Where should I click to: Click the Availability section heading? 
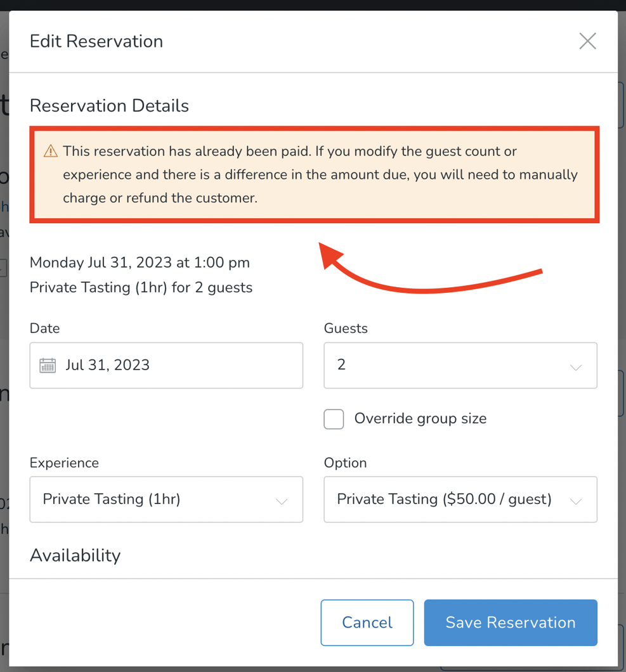tap(75, 555)
